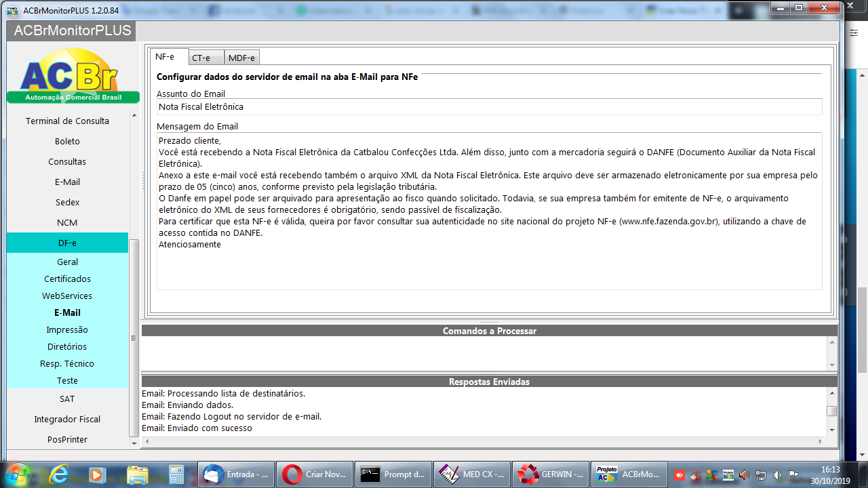Click 'Fazendo Logout no servidor' log line
This screenshot has width=868, height=488.
231,416
